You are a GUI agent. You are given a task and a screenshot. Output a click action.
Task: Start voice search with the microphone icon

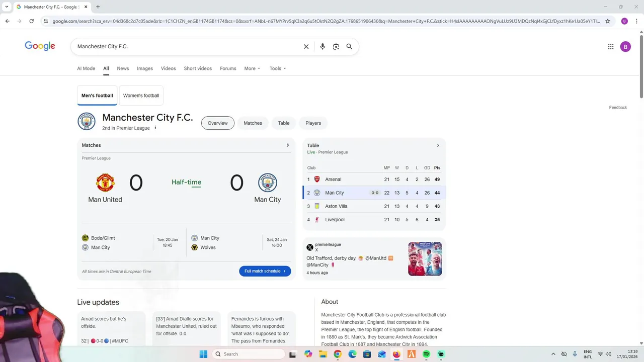click(x=323, y=46)
